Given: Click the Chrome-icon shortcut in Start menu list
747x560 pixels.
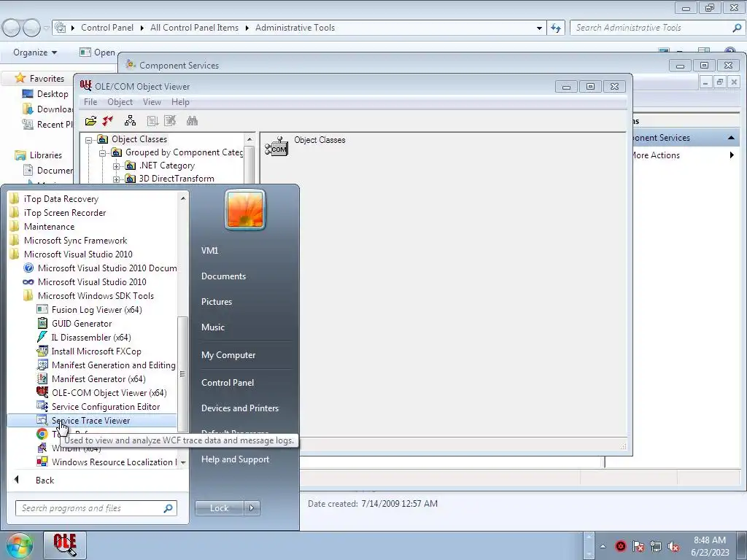Looking at the screenshot, I should [42, 434].
